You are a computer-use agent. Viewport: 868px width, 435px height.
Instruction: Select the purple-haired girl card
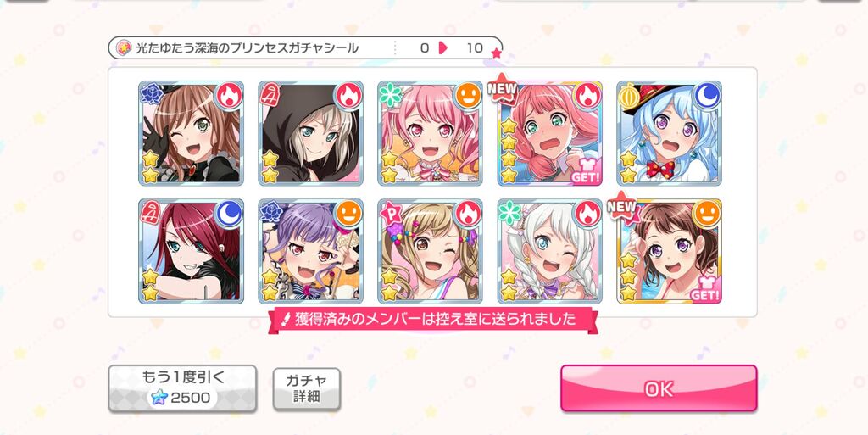coord(310,251)
